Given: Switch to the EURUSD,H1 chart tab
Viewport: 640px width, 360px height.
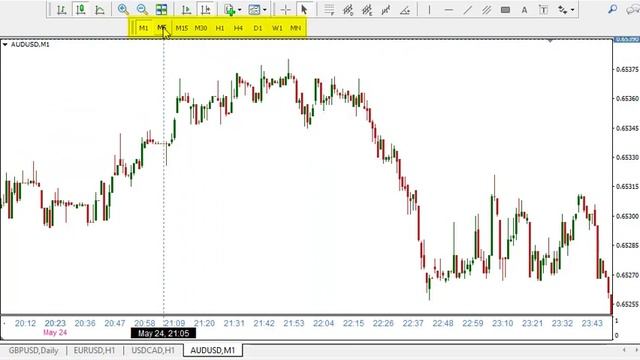Looking at the screenshot, I should click(94, 350).
